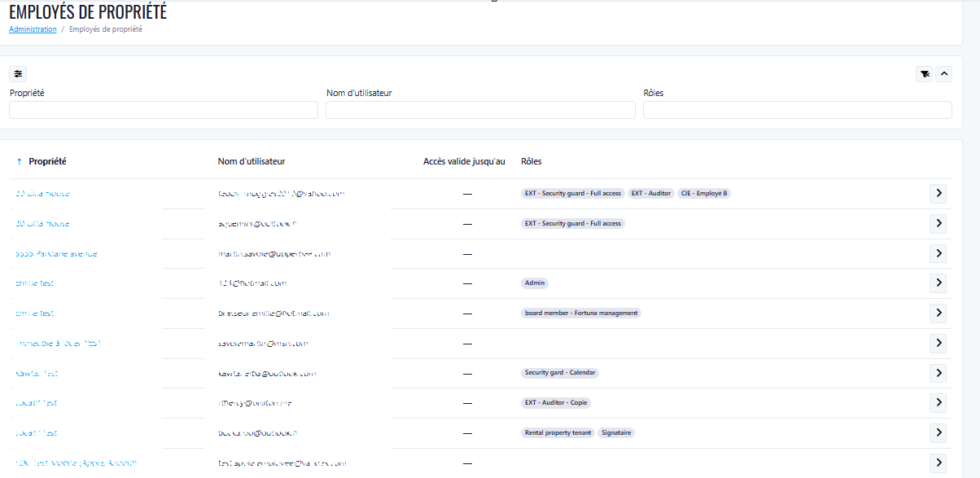Image resolution: width=980 pixels, height=478 pixels.
Task: Open chevron for Immeuble à louer TEST row
Action: 938,343
